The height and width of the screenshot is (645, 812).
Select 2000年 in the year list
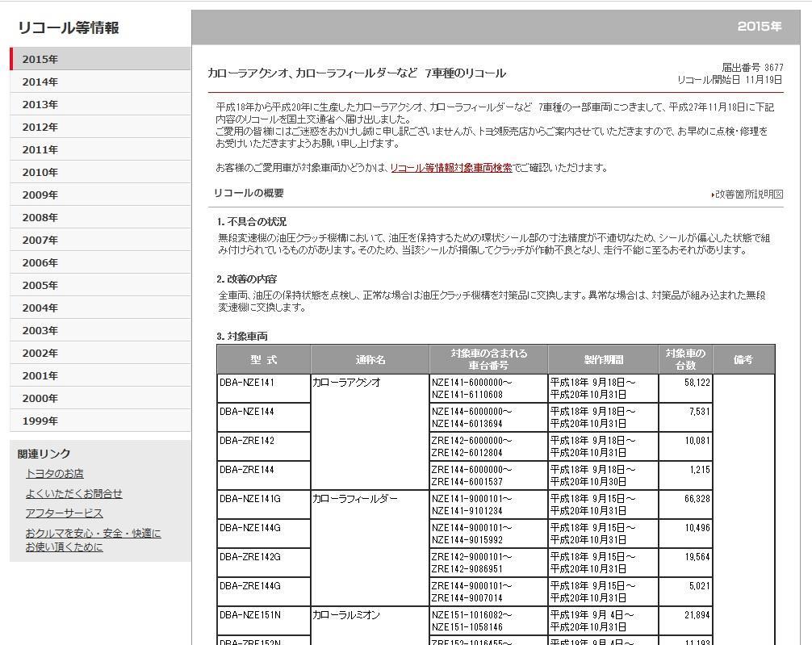pyautogui.click(x=100, y=399)
